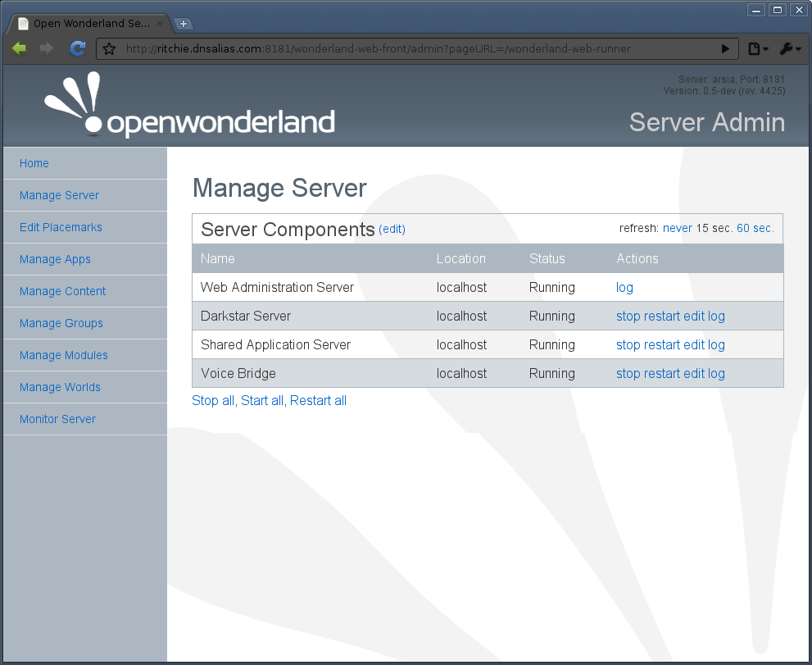This screenshot has width=812, height=665.
Task: Click the Go play arrow in address bar
Action: click(x=725, y=48)
